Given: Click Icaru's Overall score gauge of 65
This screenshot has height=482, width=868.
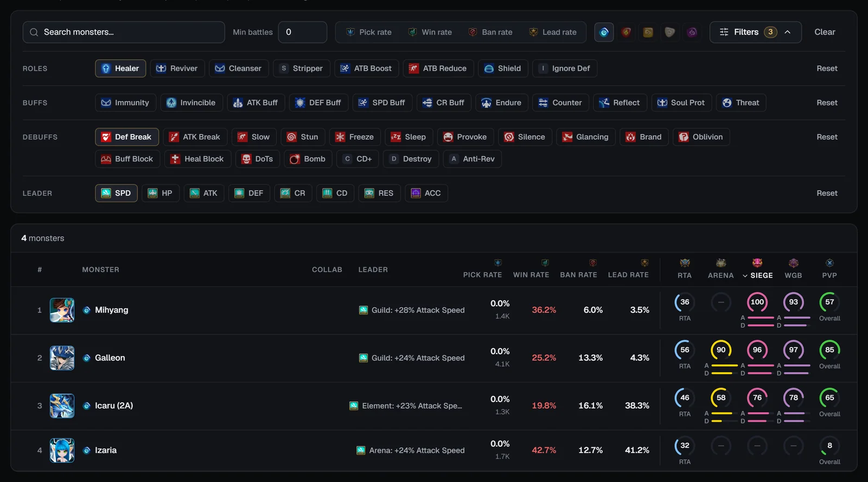Looking at the screenshot, I should tap(829, 397).
